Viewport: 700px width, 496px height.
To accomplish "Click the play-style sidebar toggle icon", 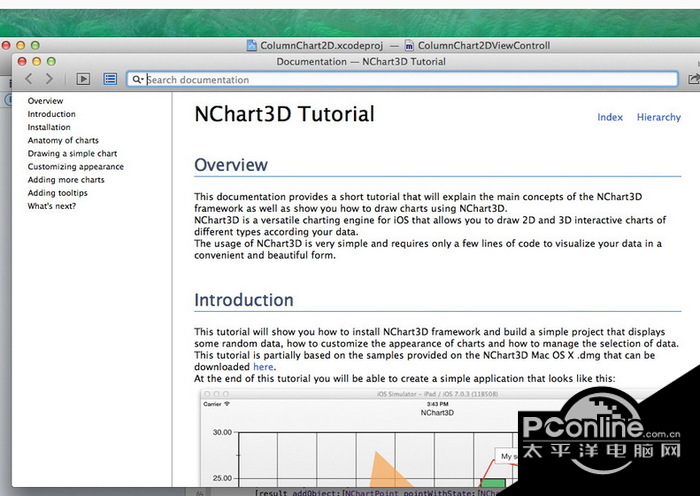I will (83, 79).
